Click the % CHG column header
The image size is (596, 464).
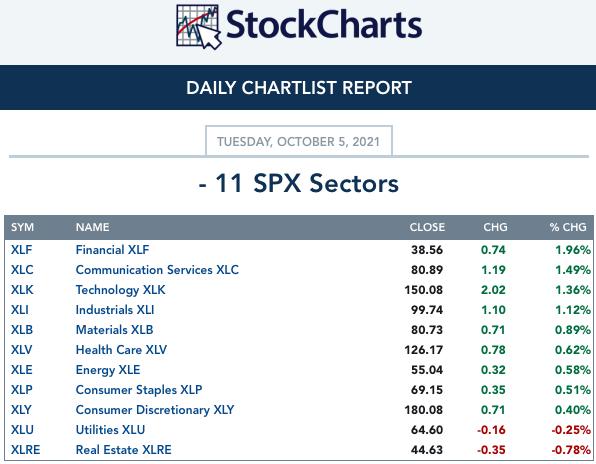(x=568, y=227)
